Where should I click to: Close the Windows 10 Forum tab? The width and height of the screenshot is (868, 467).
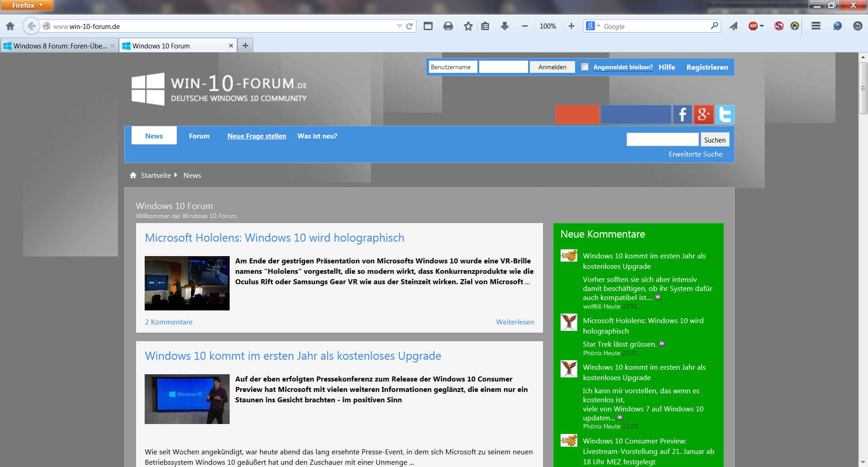coord(231,46)
